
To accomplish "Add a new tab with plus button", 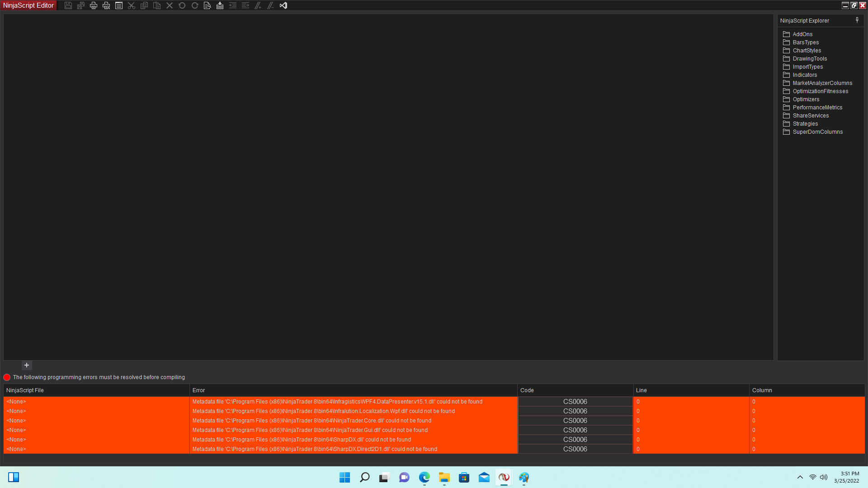I will coord(27,365).
